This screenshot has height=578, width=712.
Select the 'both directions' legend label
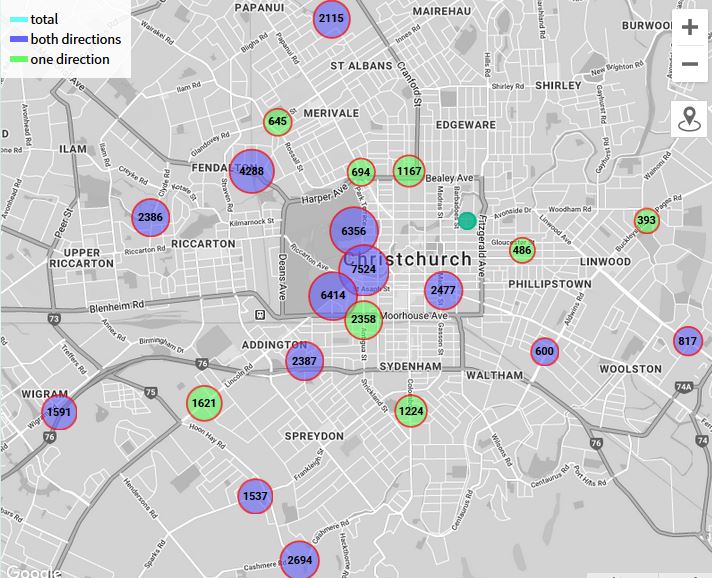pyautogui.click(x=76, y=39)
